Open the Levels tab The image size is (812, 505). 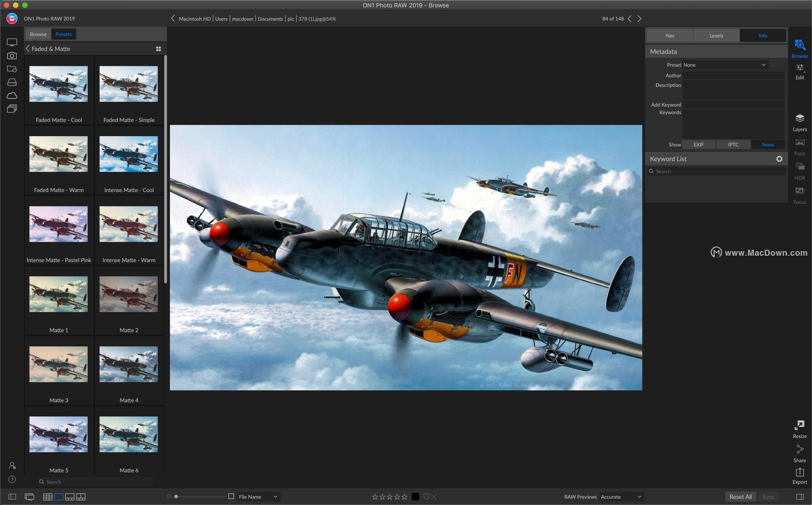coord(716,35)
